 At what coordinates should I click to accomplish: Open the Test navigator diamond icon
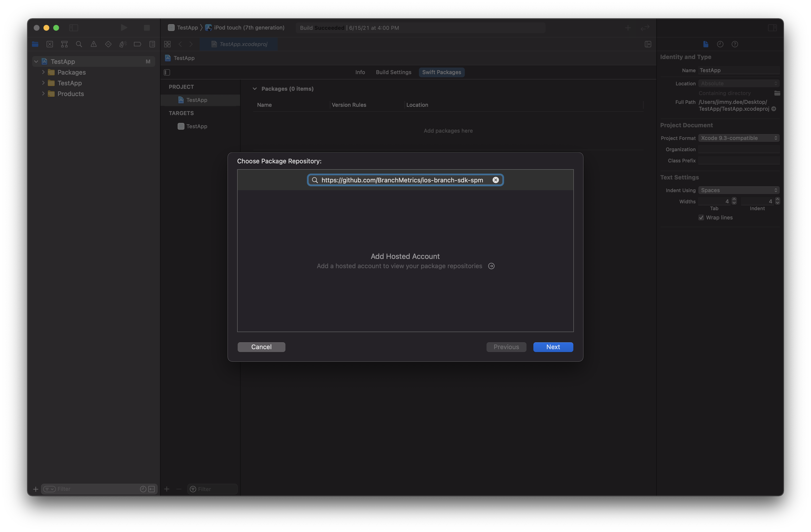(x=108, y=44)
